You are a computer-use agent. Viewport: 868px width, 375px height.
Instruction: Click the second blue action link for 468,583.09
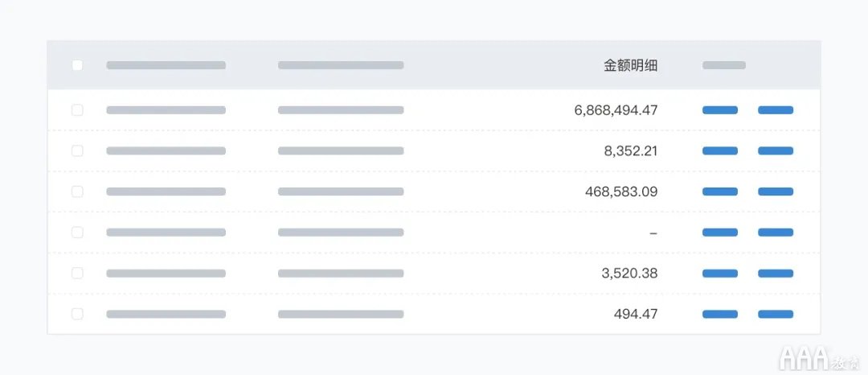tap(776, 192)
